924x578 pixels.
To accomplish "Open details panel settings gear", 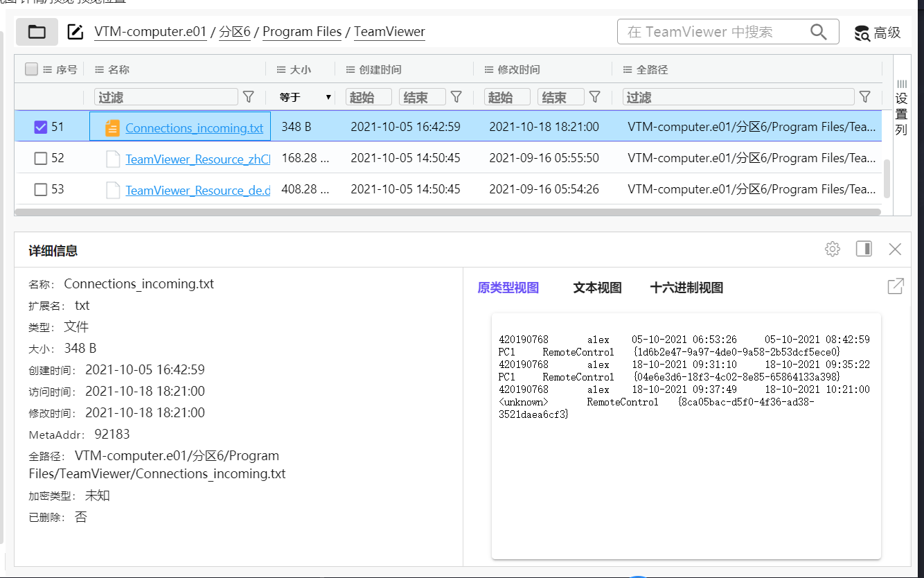I will [833, 249].
